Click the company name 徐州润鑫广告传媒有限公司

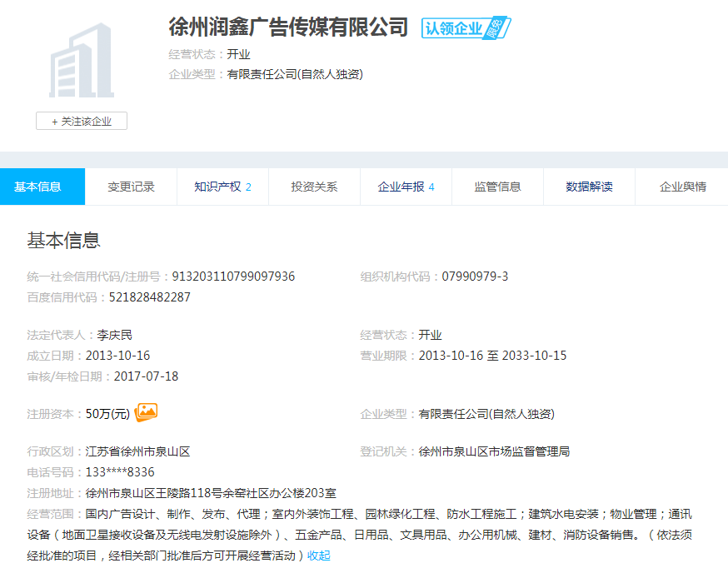[x=288, y=27]
